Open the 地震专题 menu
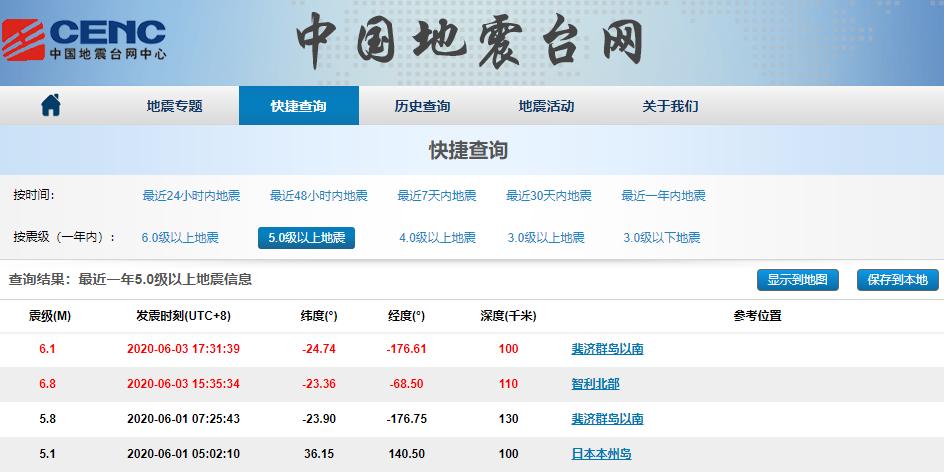944x472 pixels. click(x=175, y=107)
